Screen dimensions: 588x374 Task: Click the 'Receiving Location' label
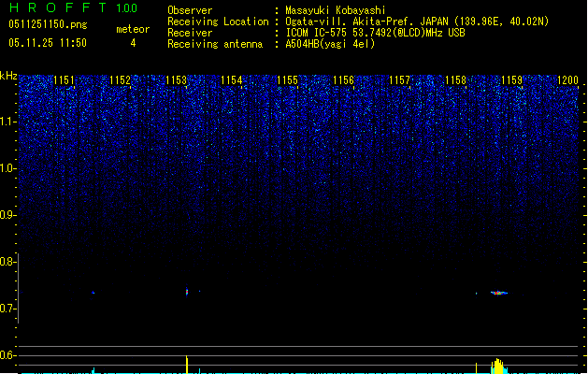coord(218,22)
